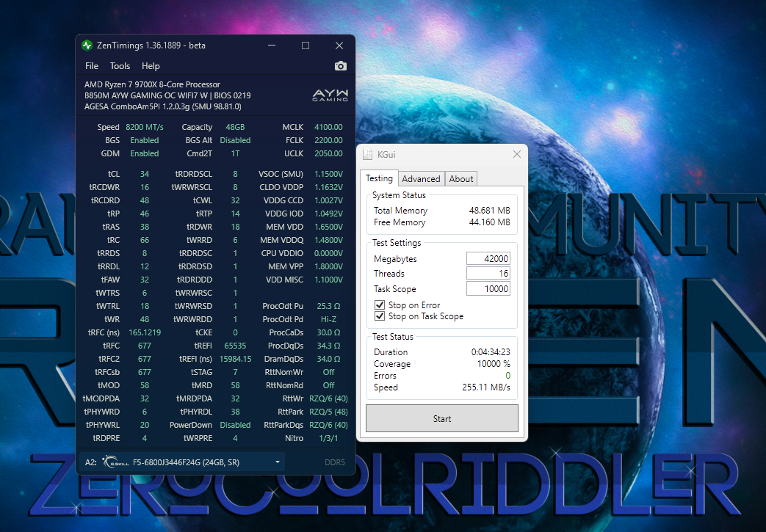Click the tRFC (ns) value 165.1219
Viewport: 766px width, 532px height.
tap(145, 332)
